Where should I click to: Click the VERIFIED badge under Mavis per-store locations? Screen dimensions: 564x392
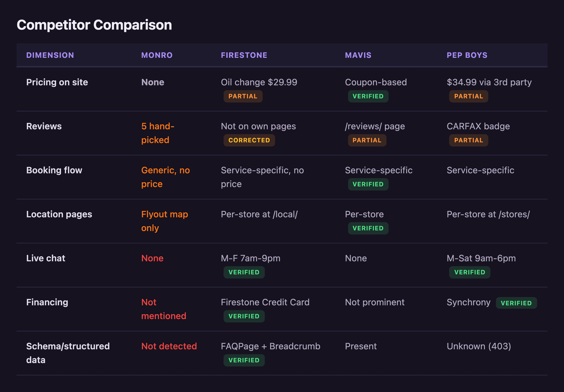click(368, 228)
